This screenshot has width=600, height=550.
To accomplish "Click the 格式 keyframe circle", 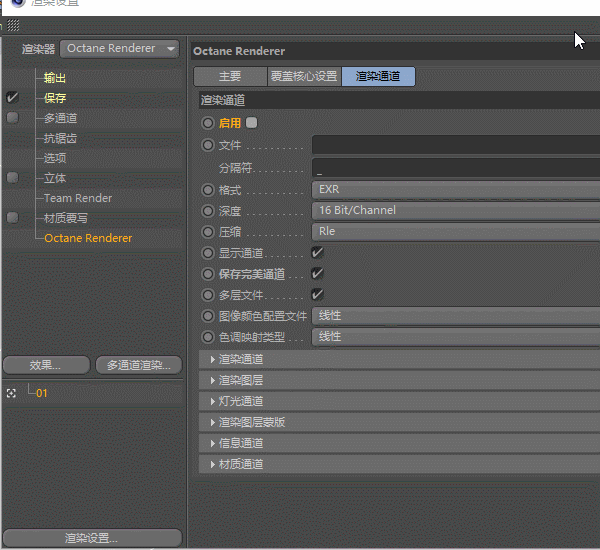I will tap(208, 190).
